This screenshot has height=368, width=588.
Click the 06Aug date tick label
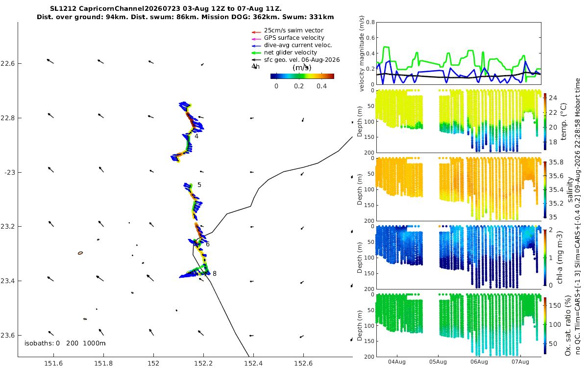point(479,362)
